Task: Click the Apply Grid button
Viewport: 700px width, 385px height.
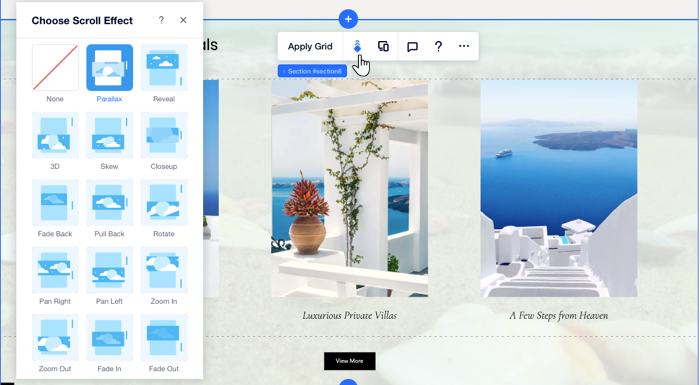Action: pos(310,46)
